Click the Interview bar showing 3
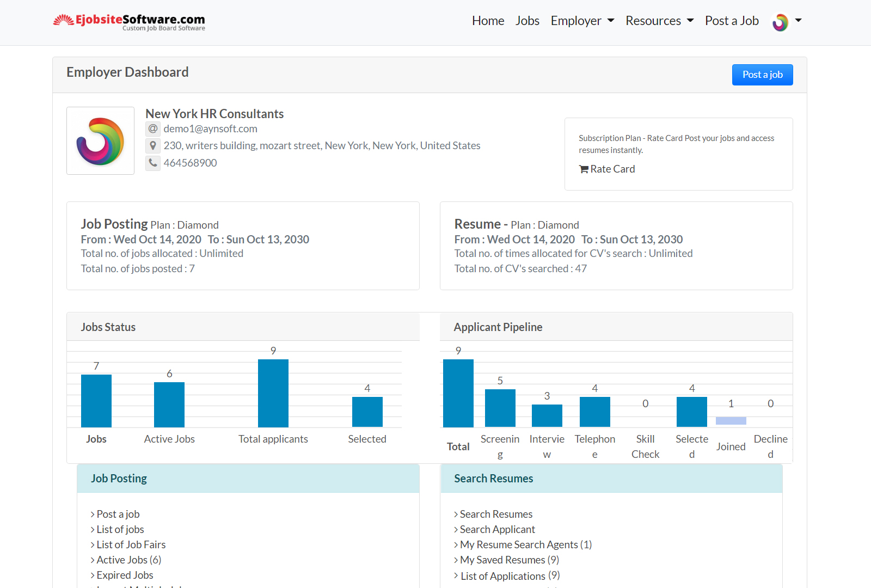Image resolution: width=871 pixels, height=588 pixels. click(547, 416)
